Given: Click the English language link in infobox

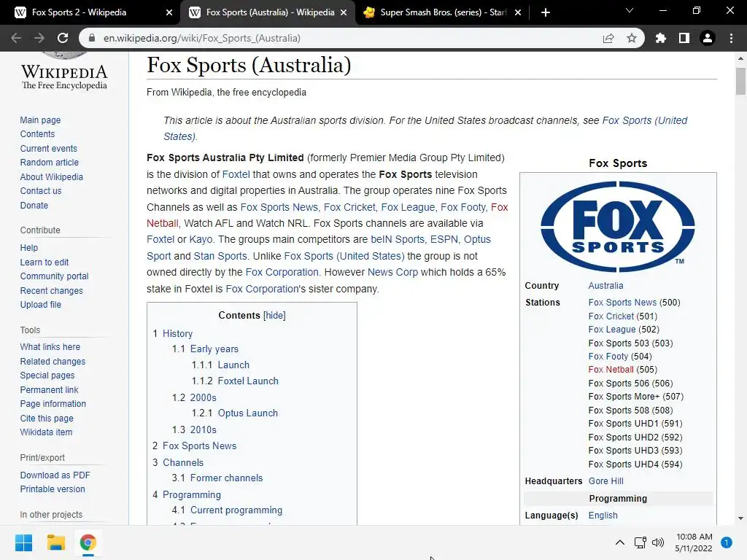Looking at the screenshot, I should (603, 516).
